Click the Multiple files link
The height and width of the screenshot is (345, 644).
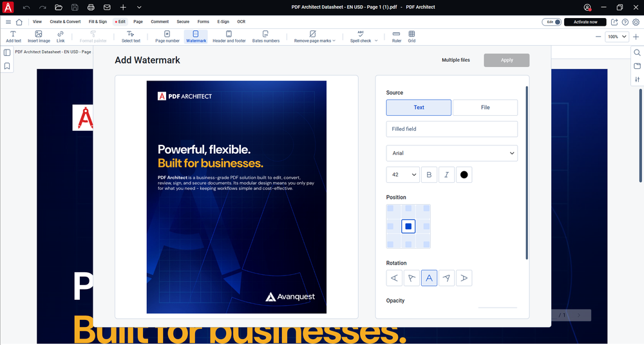[455, 60]
